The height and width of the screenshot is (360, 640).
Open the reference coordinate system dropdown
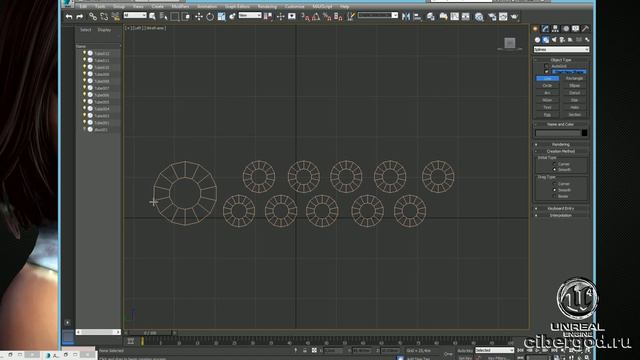coord(250,16)
